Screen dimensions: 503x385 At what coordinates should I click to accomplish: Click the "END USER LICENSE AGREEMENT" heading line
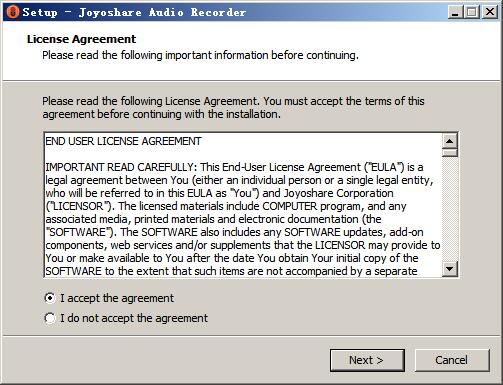tap(123, 141)
